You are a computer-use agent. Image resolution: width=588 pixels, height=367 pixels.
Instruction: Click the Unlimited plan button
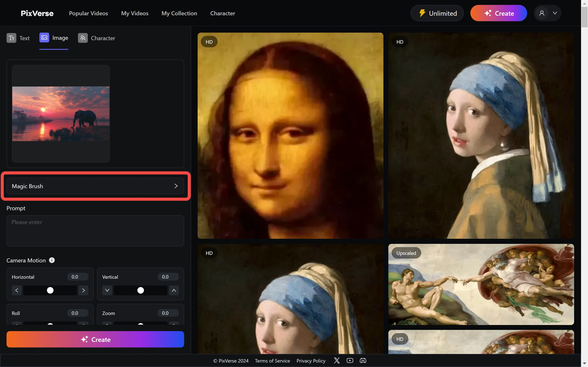437,13
